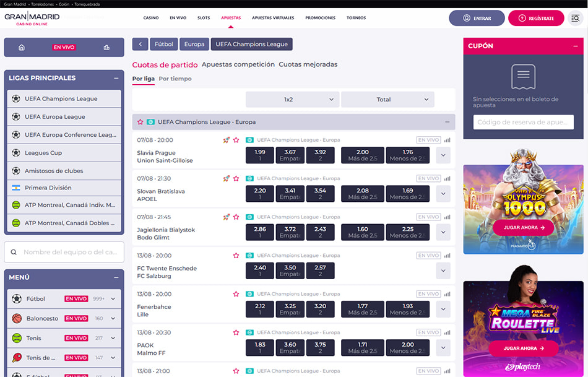
Task: Open the statistics chart icon beside EN VIVO
Action: pyautogui.click(x=106, y=47)
